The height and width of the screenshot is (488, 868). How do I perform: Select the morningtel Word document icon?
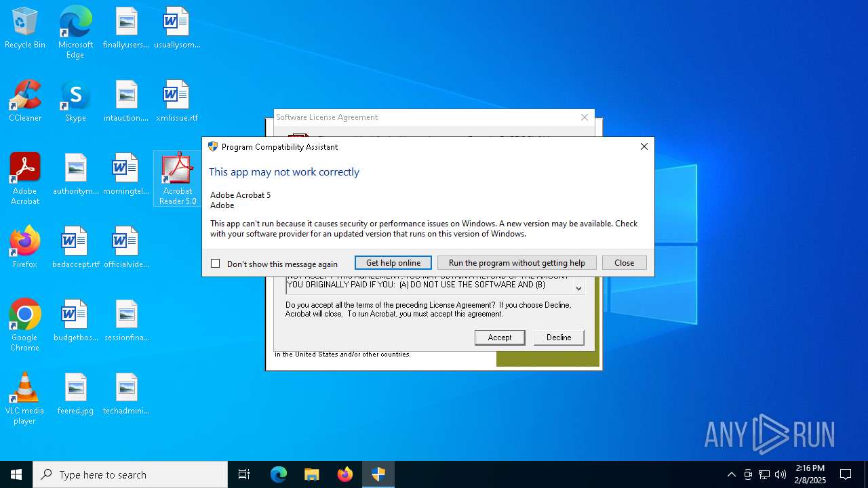tap(126, 175)
